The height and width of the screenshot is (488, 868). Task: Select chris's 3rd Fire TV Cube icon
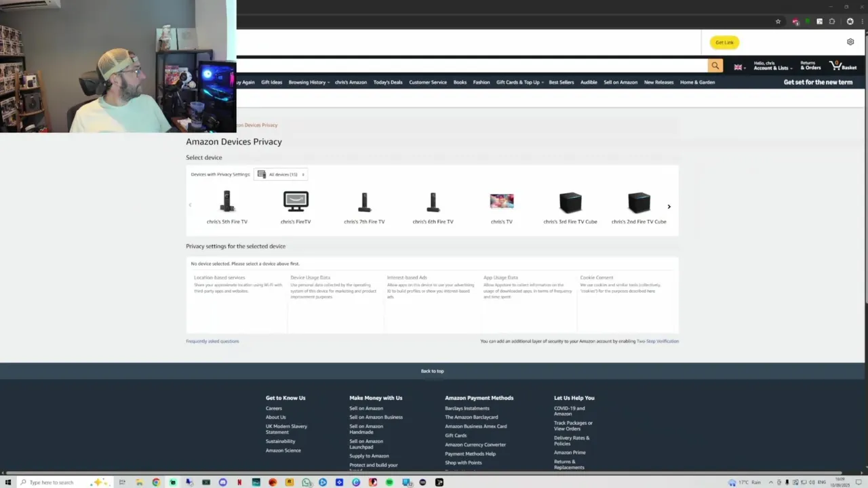coord(570,203)
